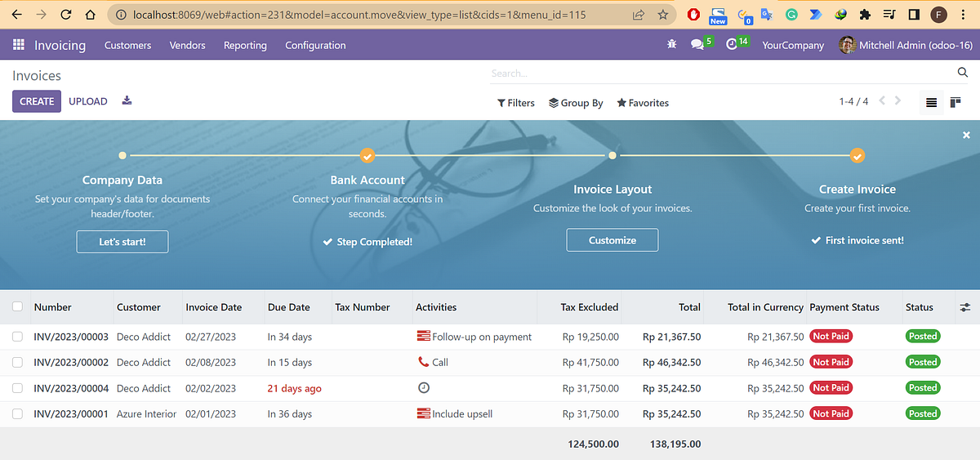Open Mitchell Admin user menu
The height and width of the screenshot is (460, 980).
click(x=906, y=45)
